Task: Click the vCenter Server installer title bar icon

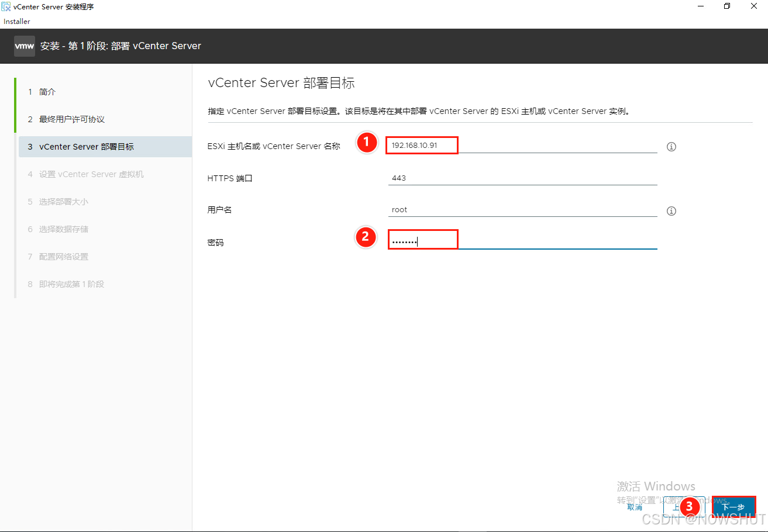Action: click(x=6, y=6)
